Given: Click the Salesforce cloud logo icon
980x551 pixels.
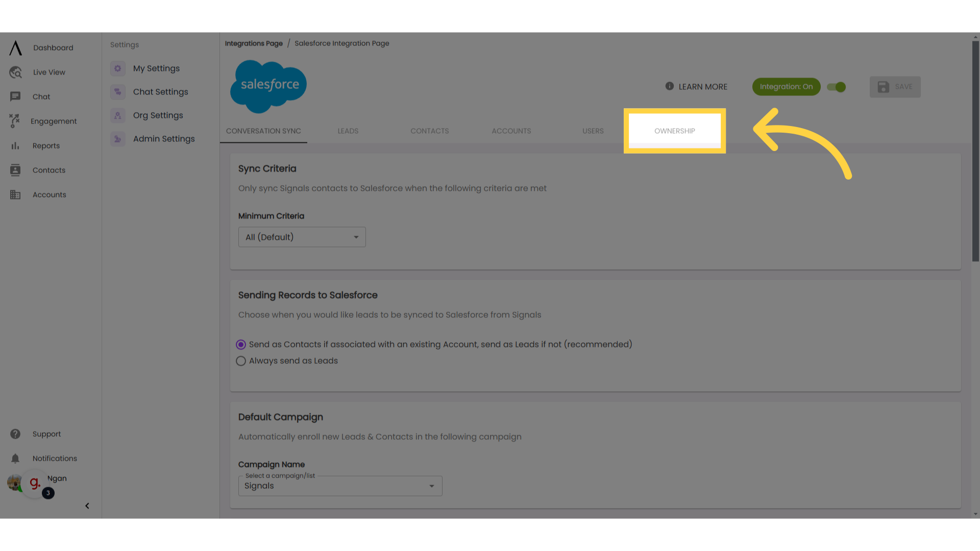Looking at the screenshot, I should pos(268,85).
